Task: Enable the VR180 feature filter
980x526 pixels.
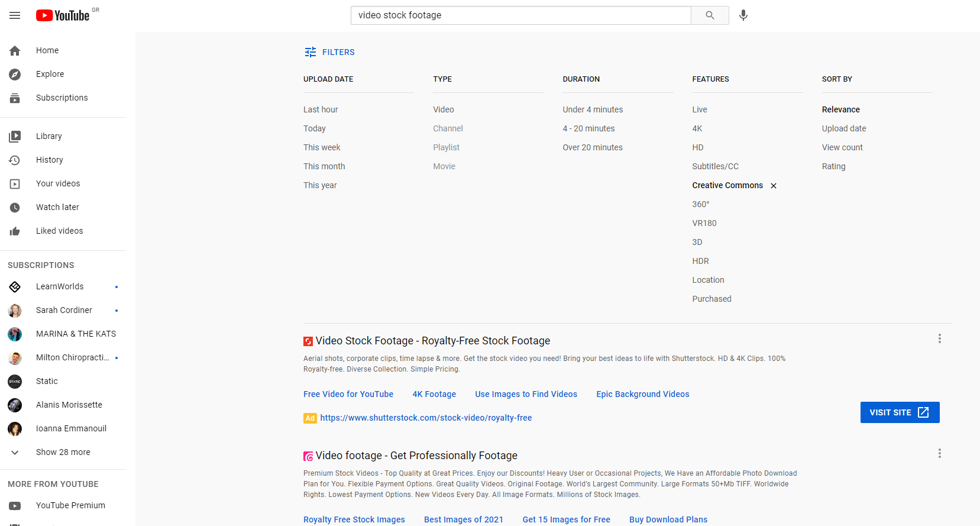Action: (x=704, y=223)
